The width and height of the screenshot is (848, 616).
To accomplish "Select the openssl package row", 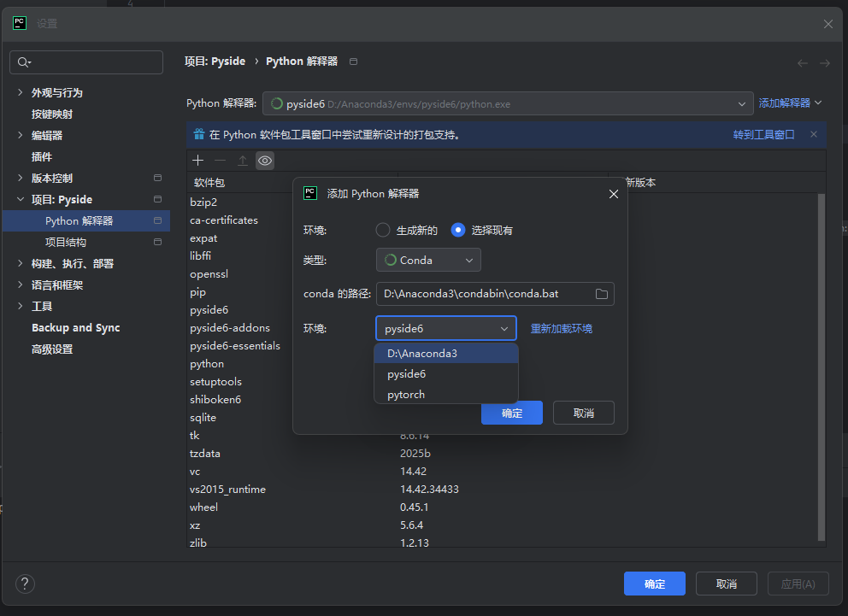I will (x=209, y=274).
